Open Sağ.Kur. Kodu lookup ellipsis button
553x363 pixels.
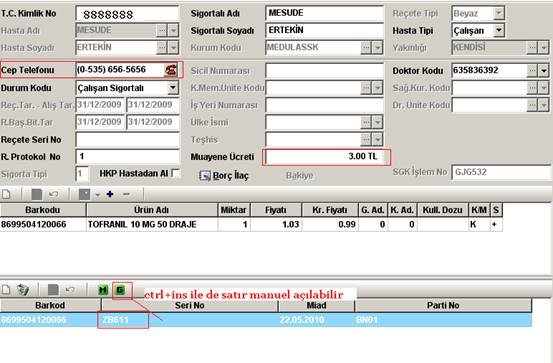532,87
